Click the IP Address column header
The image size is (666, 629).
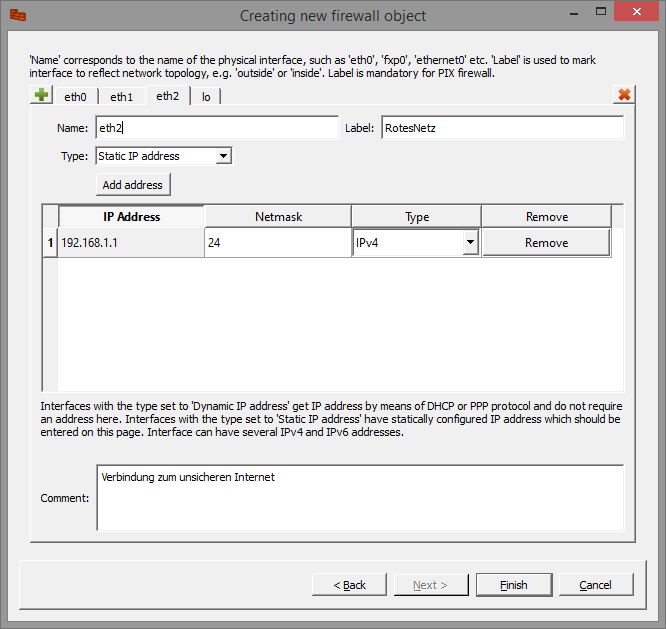coord(131,217)
